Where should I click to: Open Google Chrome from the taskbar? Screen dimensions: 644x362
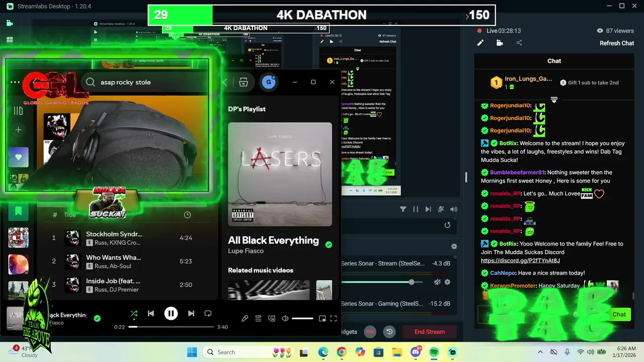tap(342, 352)
